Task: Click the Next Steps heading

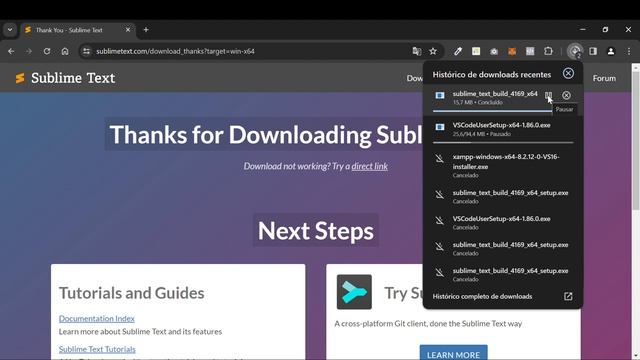Action: point(316,231)
